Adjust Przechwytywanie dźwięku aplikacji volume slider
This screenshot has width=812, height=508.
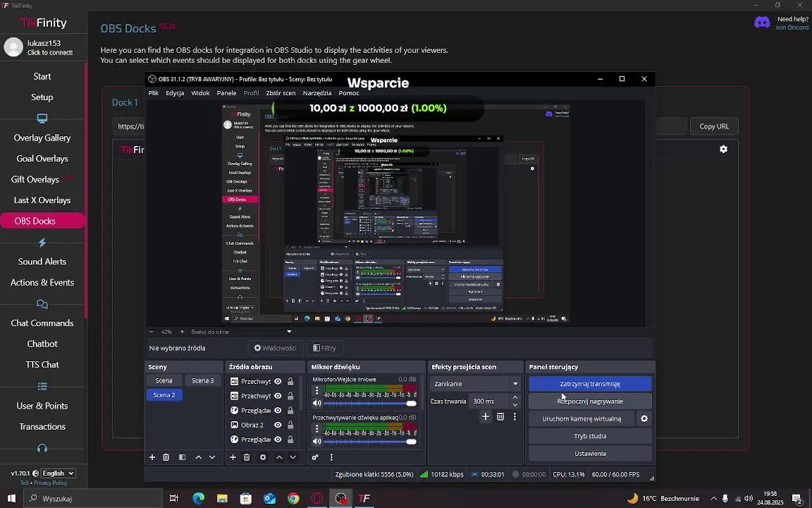click(370, 442)
